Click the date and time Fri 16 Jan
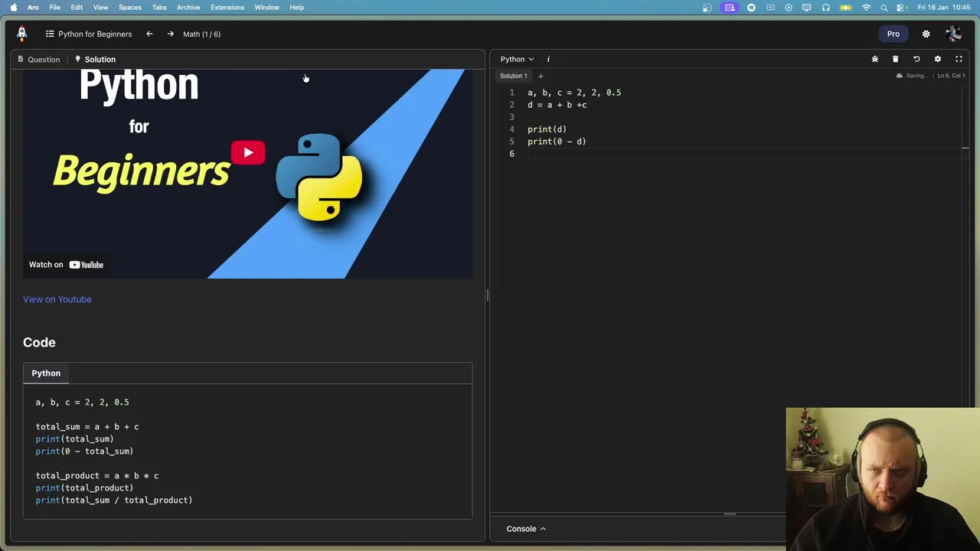The height and width of the screenshot is (551, 980). click(x=944, y=8)
